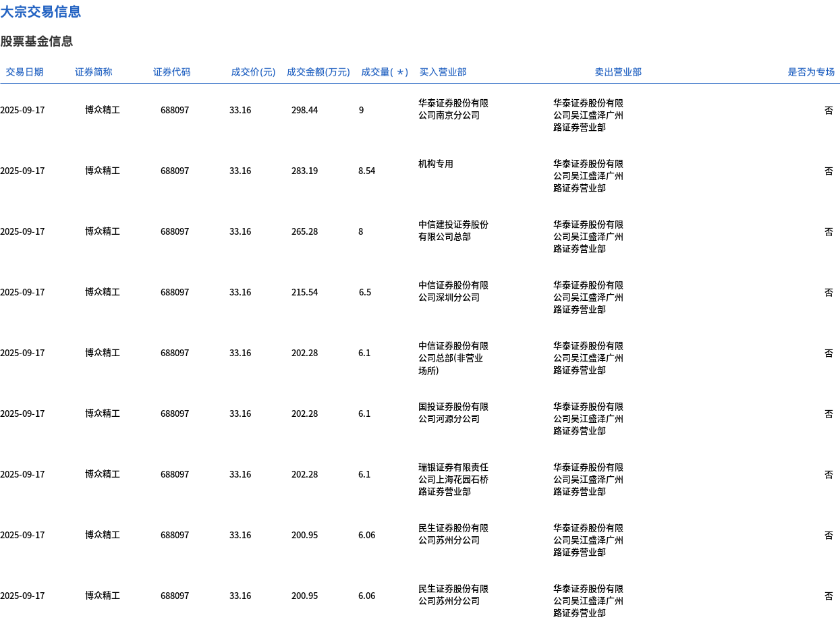Sort table by 成交金额(万元) column
840x630 pixels.
(318, 71)
